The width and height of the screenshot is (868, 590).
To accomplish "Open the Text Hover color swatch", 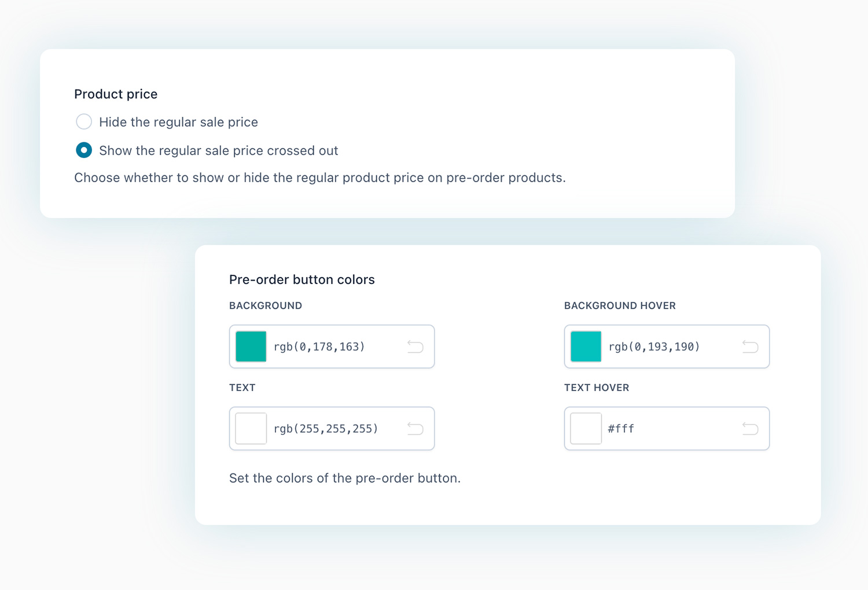I will point(586,429).
